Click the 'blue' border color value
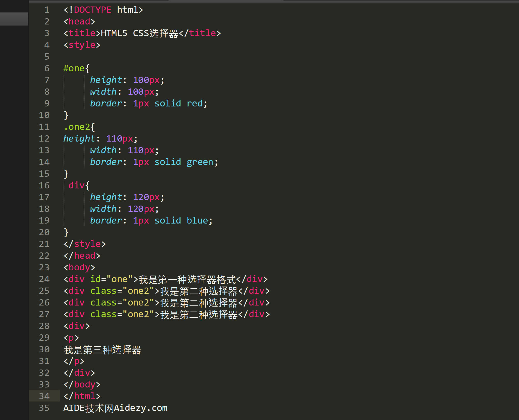The image size is (519, 420). point(197,221)
